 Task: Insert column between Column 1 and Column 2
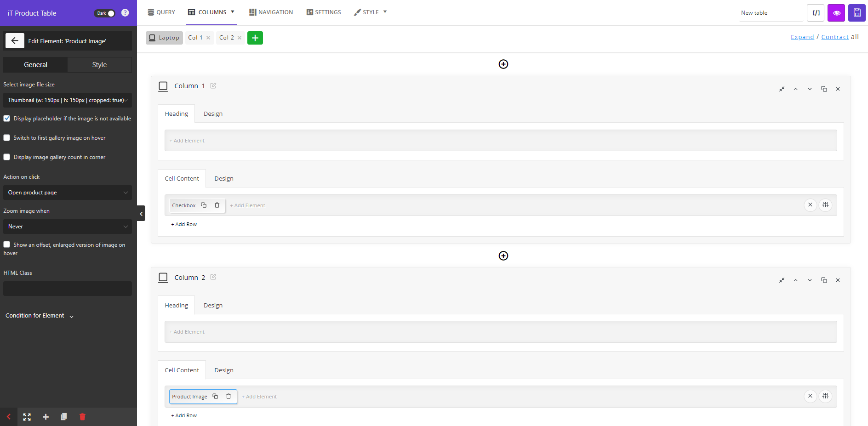[503, 256]
